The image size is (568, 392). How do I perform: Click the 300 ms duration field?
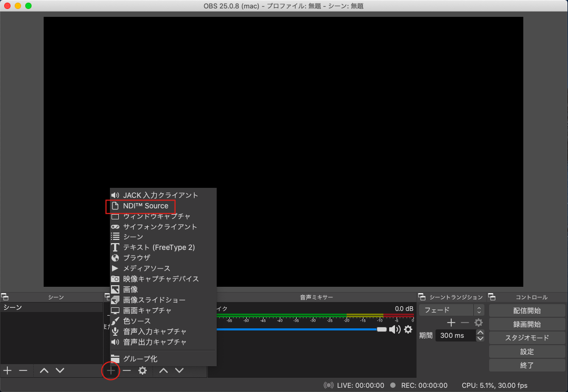click(455, 336)
